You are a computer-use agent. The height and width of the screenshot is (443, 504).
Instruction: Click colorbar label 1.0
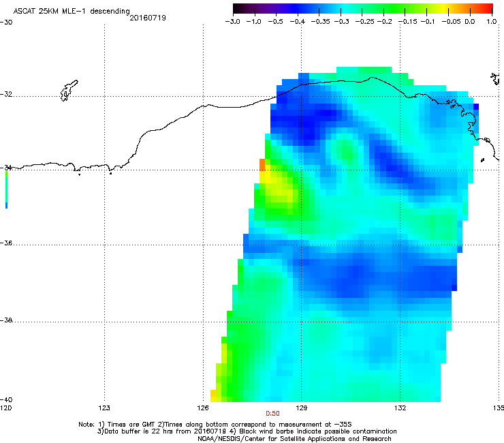click(492, 22)
